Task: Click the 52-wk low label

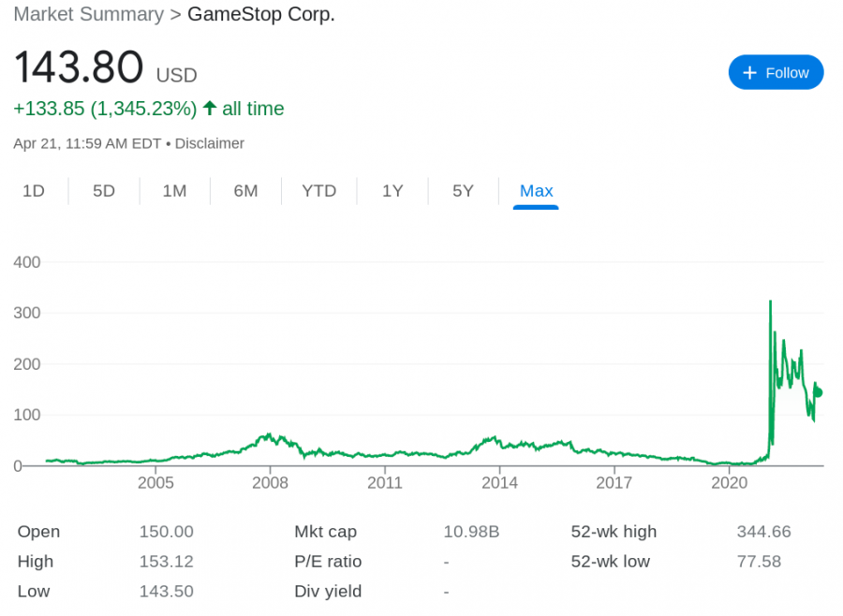Action: click(x=610, y=562)
